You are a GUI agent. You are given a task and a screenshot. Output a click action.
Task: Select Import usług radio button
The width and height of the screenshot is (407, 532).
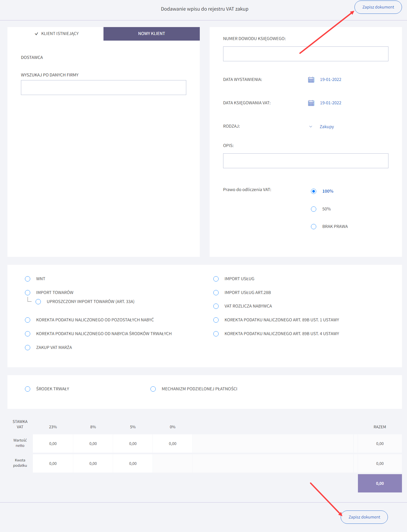click(x=216, y=279)
